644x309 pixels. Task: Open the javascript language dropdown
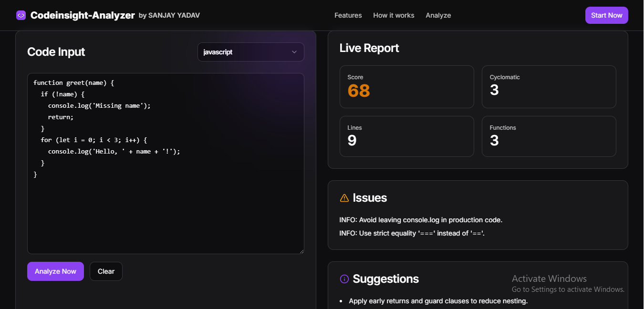point(250,52)
